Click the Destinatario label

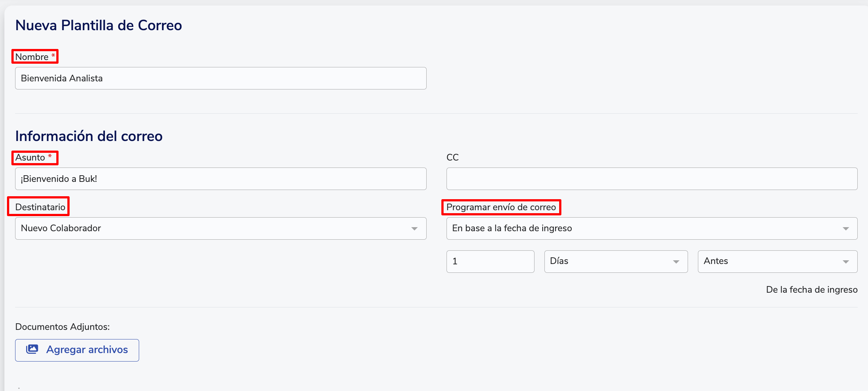click(x=40, y=207)
